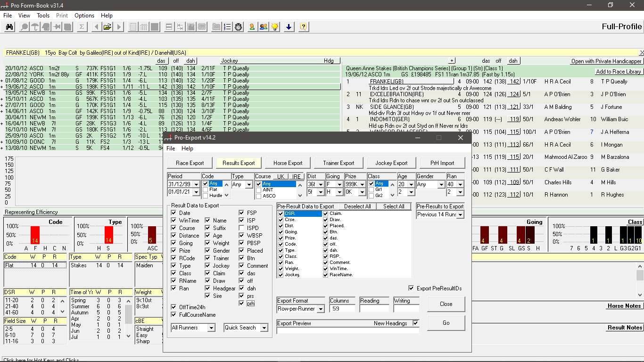Viewport: 644px width, 362px height.
Task: Switch to the Trainer Export tab
Action: [338, 163]
